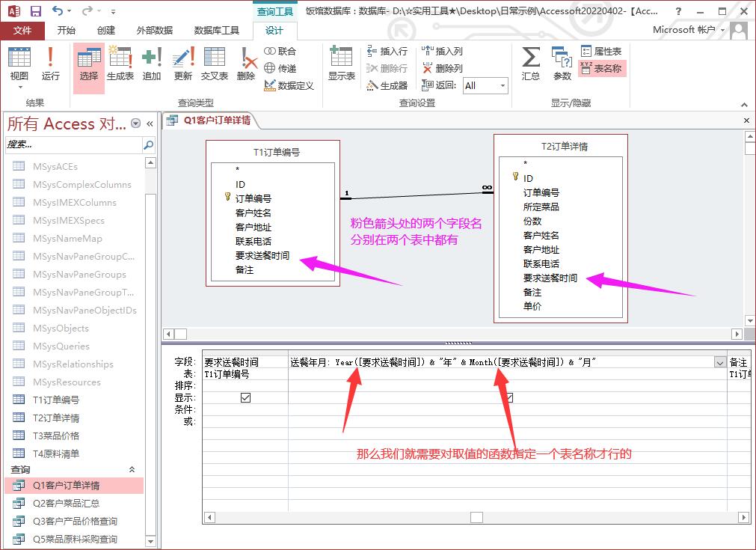Click the Undo arrow in quick access toolbar
Screen dimensions: 756x550
tap(58, 10)
